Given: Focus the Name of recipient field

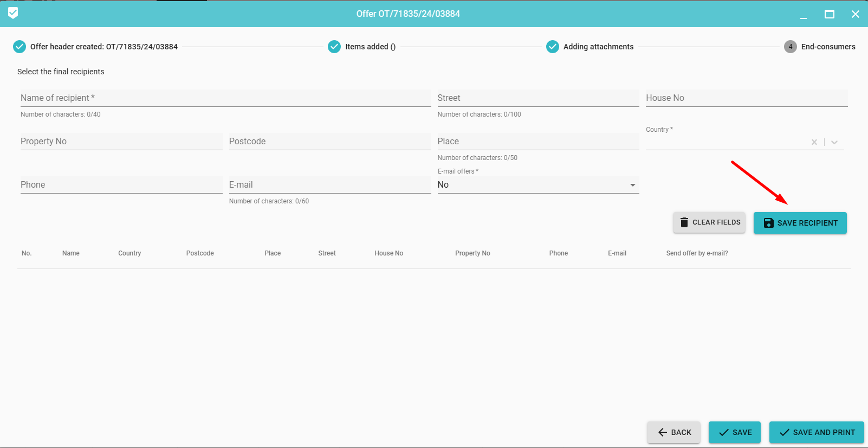Looking at the screenshot, I should point(225,98).
